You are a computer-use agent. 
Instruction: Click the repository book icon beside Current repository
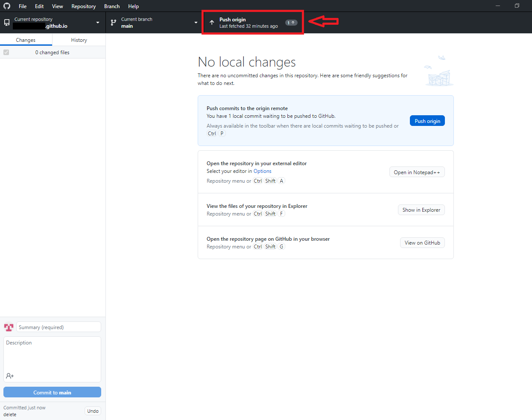tap(7, 22)
